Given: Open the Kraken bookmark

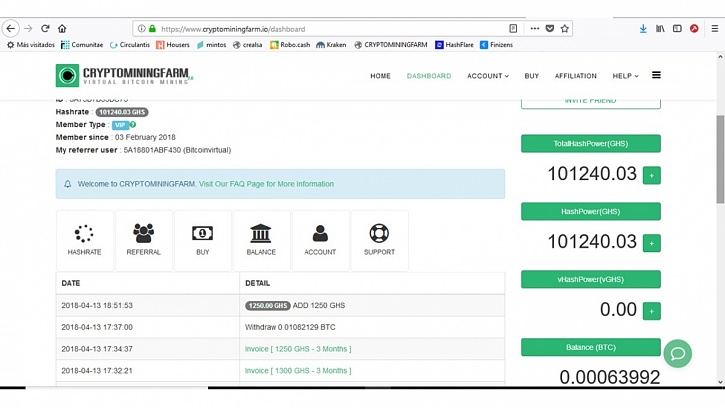Looking at the screenshot, I should pos(335,45).
